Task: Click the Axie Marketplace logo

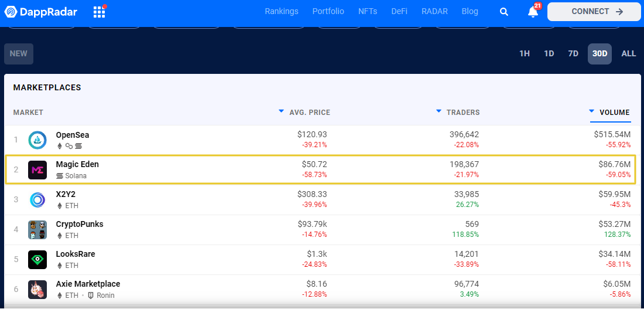Action: pos(37,289)
